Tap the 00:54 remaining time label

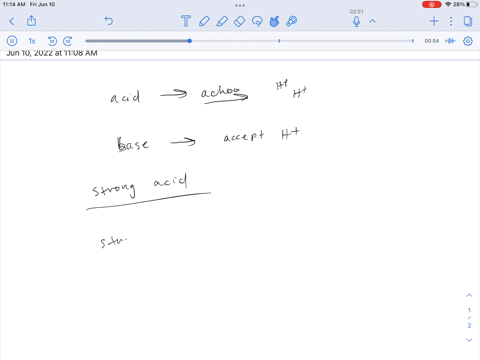point(431,41)
